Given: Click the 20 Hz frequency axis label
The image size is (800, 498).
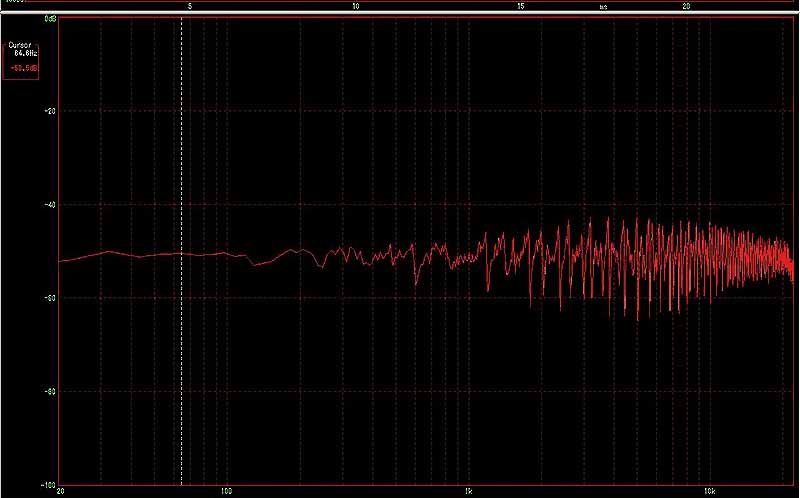Looking at the screenshot, I should pyautogui.click(x=61, y=491).
